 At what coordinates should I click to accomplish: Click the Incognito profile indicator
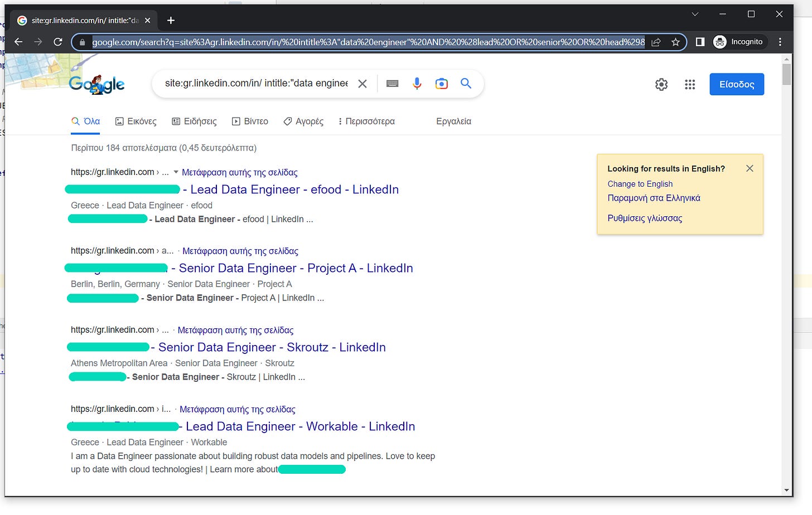739,42
